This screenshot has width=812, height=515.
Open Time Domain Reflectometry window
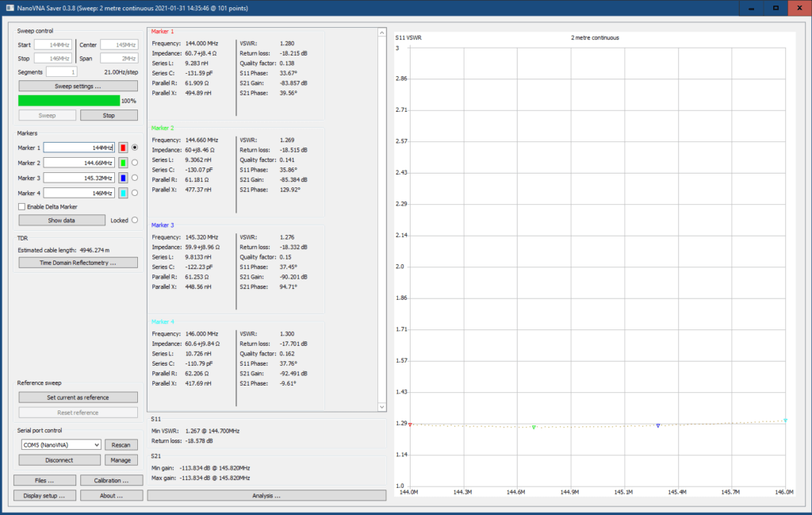[79, 263]
